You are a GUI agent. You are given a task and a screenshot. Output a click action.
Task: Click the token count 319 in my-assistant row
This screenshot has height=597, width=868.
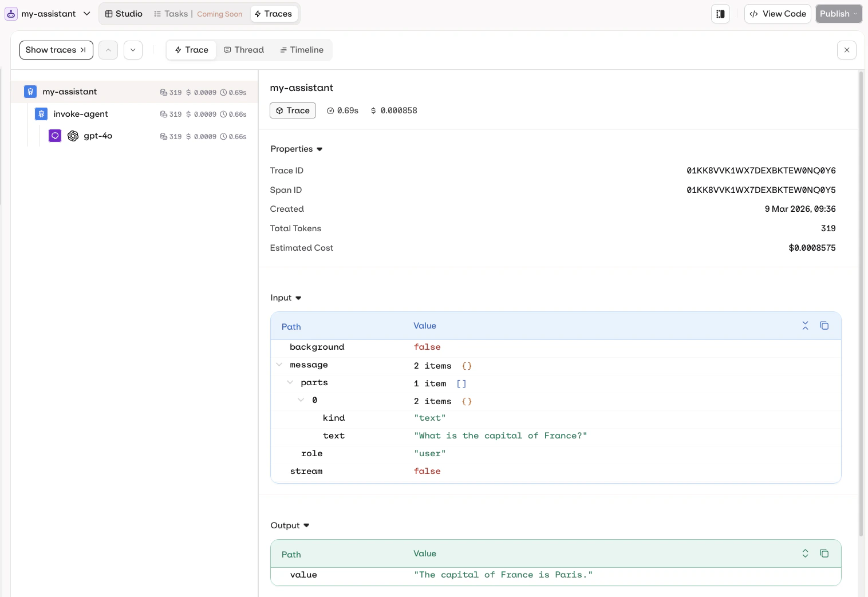[171, 92]
